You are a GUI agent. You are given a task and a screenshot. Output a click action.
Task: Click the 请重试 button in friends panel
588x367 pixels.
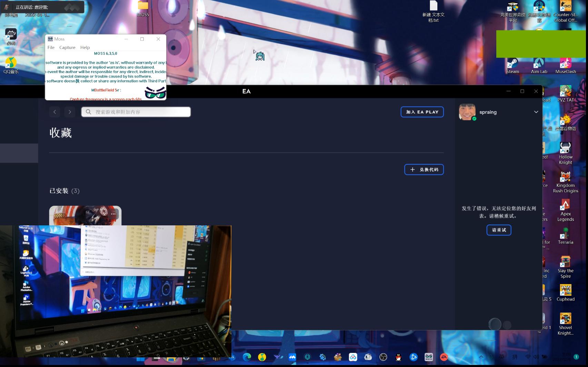(x=499, y=230)
